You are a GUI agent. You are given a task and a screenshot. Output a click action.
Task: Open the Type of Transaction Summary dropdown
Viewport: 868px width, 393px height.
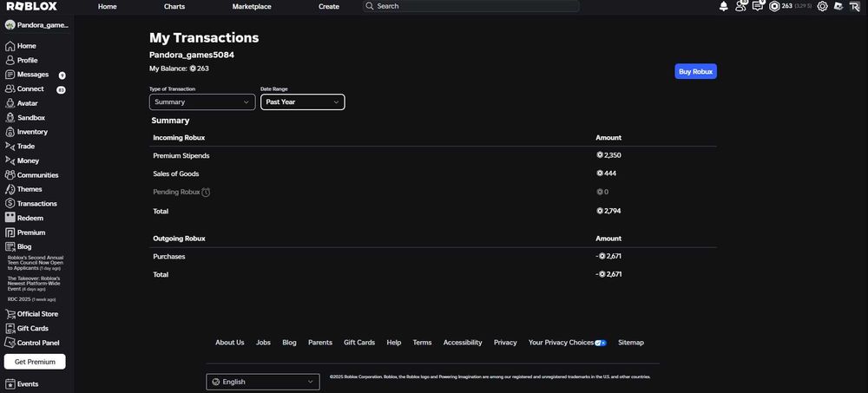point(202,102)
